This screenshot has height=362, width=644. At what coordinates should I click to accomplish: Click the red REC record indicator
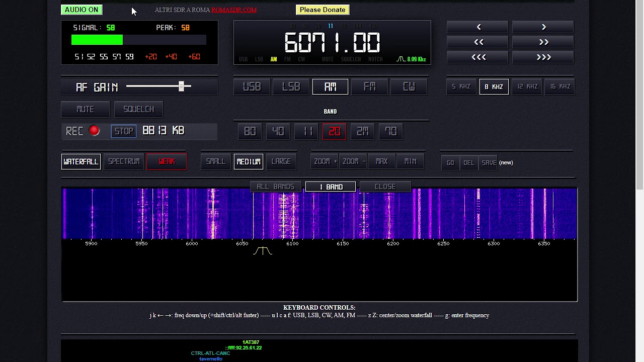pyautogui.click(x=94, y=131)
